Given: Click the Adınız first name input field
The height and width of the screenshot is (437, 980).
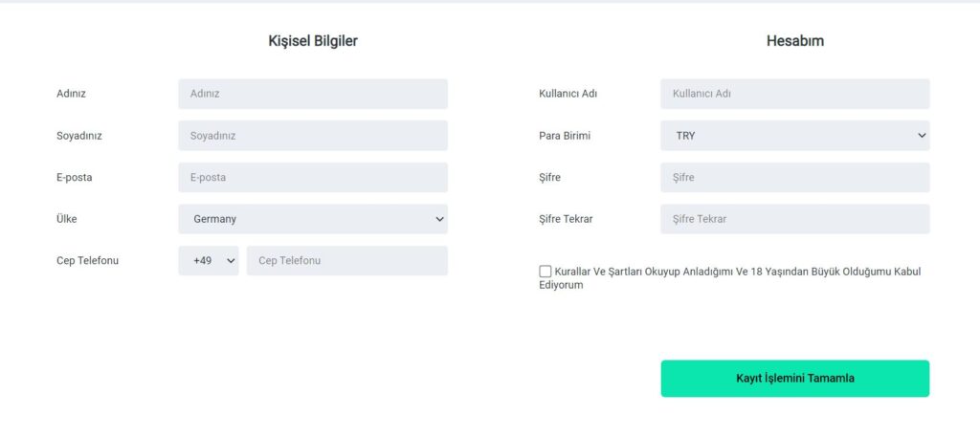Looking at the screenshot, I should point(312,94).
